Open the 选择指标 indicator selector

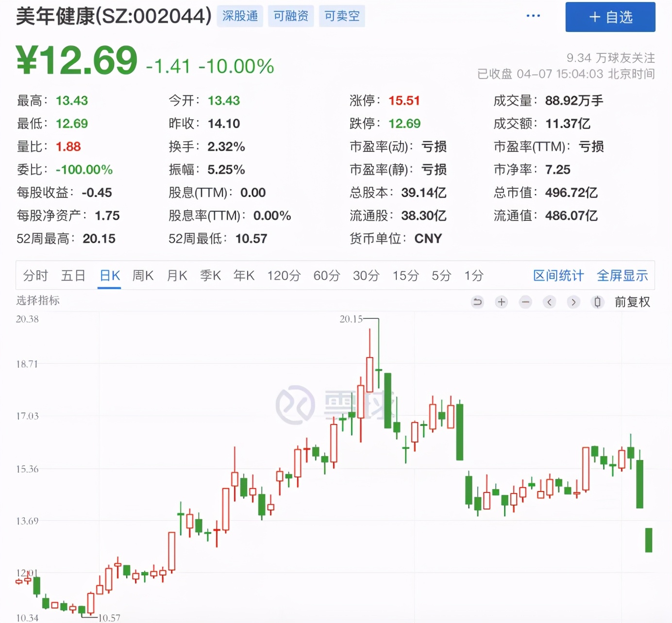coord(38,300)
